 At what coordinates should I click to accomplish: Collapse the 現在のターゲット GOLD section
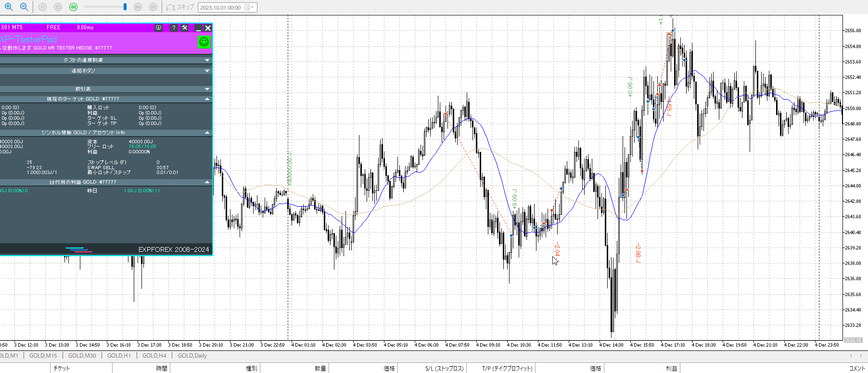[207, 99]
